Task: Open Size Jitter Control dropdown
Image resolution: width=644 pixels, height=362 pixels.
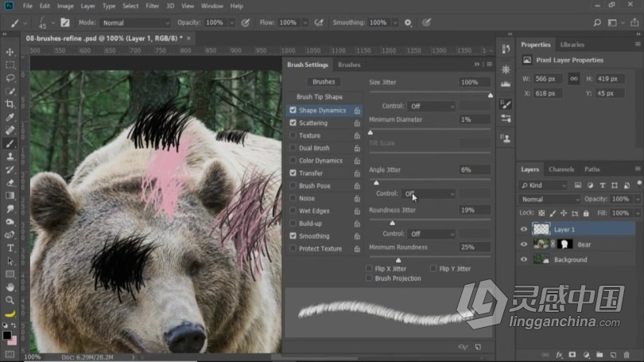Action: (431, 106)
